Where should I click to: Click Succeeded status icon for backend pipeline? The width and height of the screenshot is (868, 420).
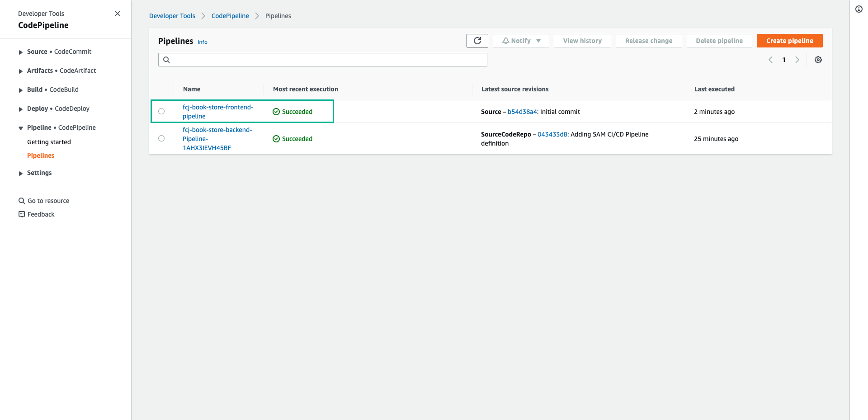276,139
